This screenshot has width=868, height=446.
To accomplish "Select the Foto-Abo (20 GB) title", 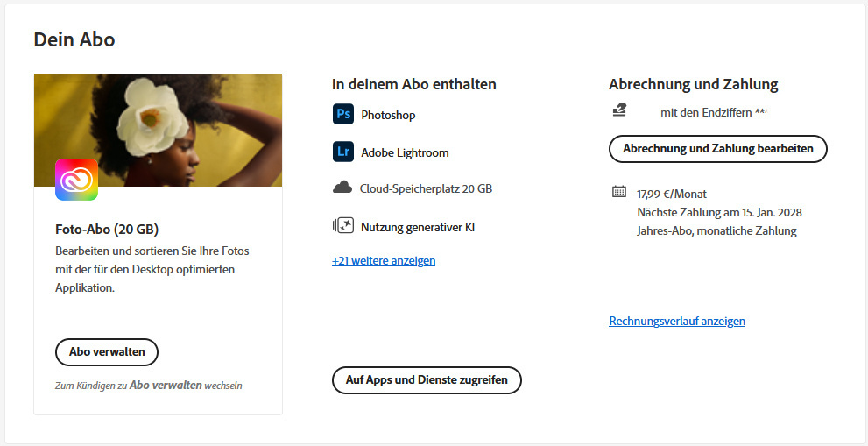I will click(x=107, y=230).
